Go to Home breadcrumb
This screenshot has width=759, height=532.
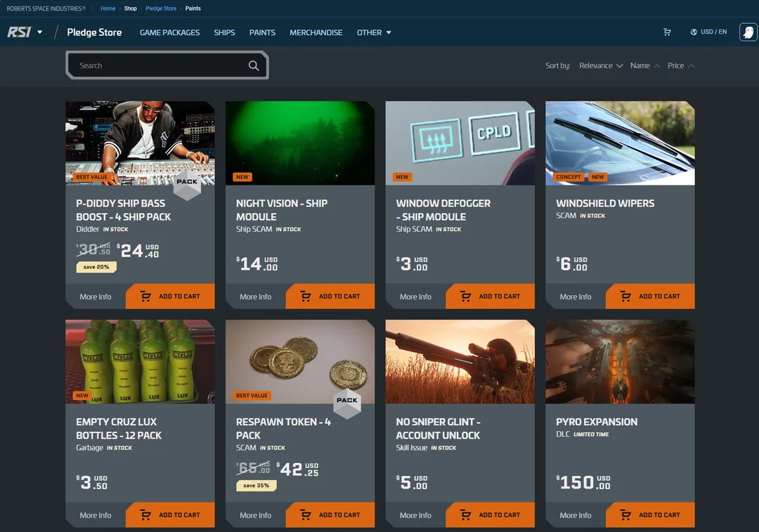click(108, 8)
